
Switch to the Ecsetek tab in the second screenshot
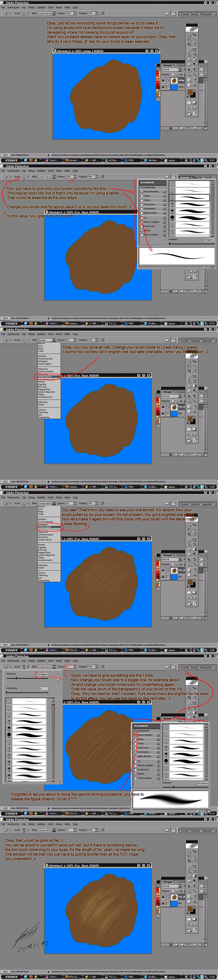tap(185, 177)
